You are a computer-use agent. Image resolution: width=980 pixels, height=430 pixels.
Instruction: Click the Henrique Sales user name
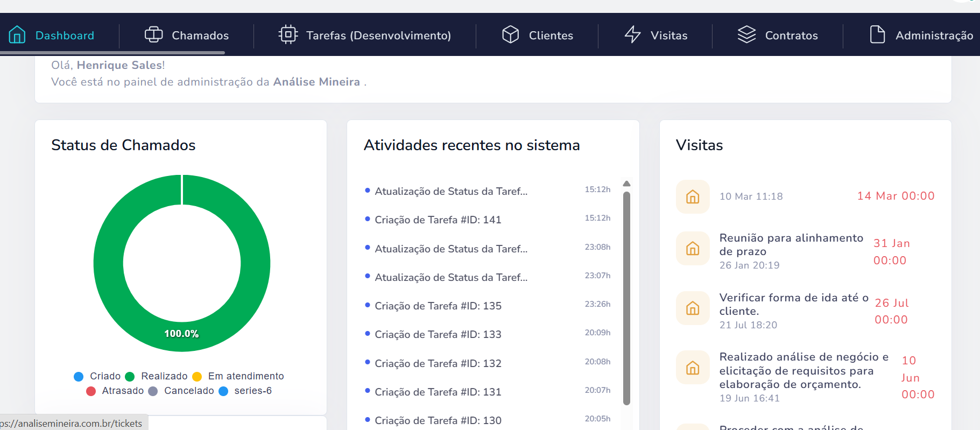point(119,65)
